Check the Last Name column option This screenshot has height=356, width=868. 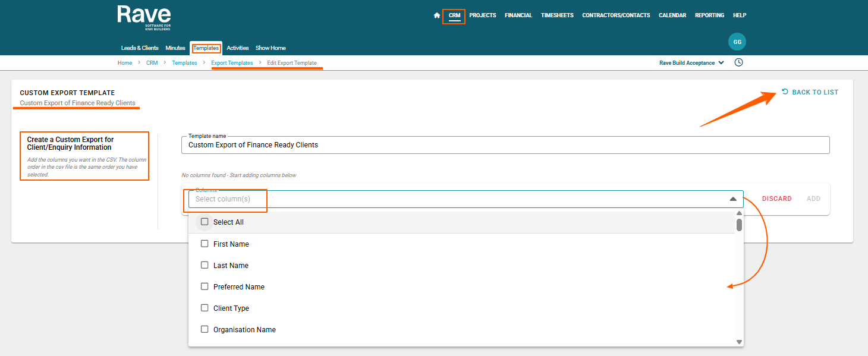tap(205, 265)
